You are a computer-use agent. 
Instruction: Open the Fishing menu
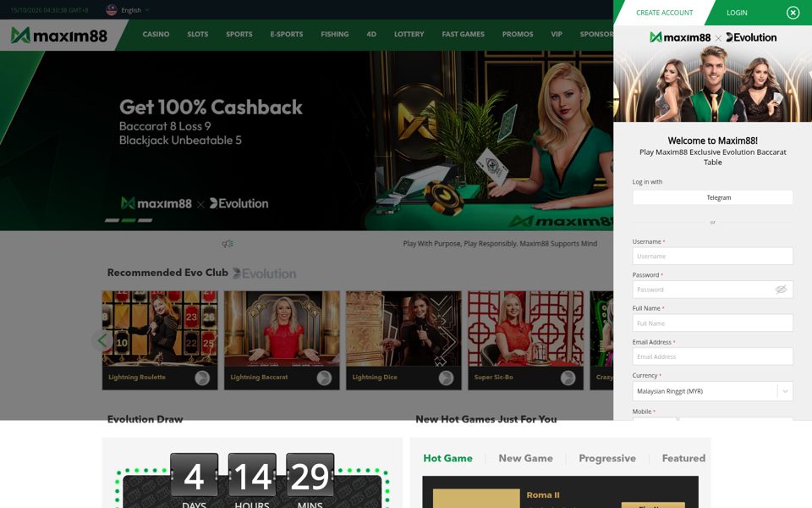pyautogui.click(x=335, y=34)
